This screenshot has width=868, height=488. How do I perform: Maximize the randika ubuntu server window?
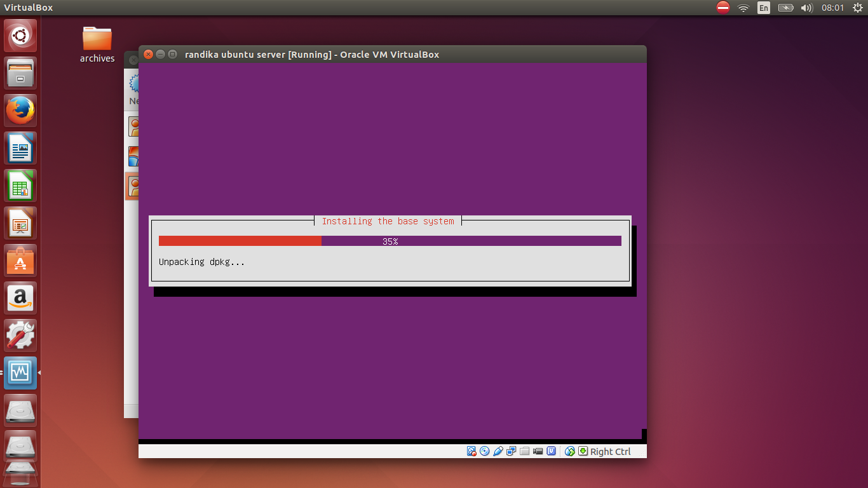172,55
